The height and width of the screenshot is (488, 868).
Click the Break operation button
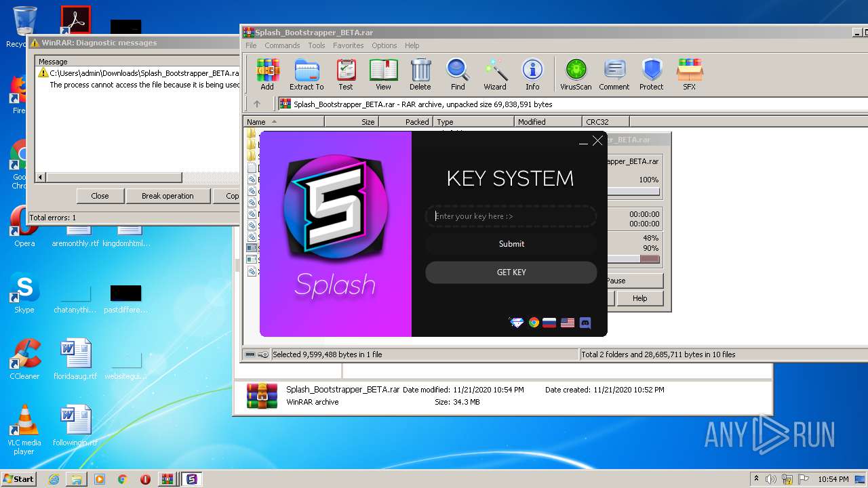pyautogui.click(x=167, y=196)
